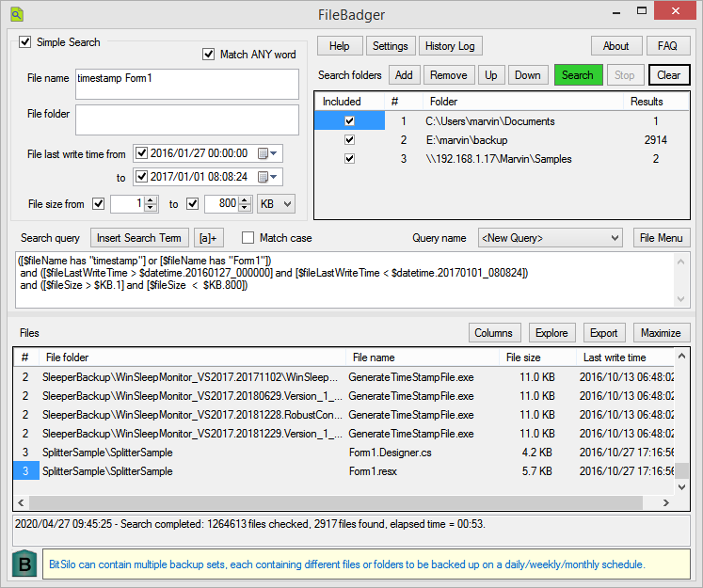Select the E:\marvin\backup folder row

502,140
